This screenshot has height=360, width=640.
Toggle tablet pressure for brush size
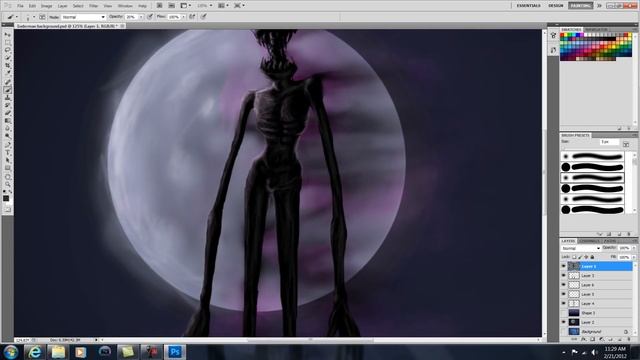203,17
